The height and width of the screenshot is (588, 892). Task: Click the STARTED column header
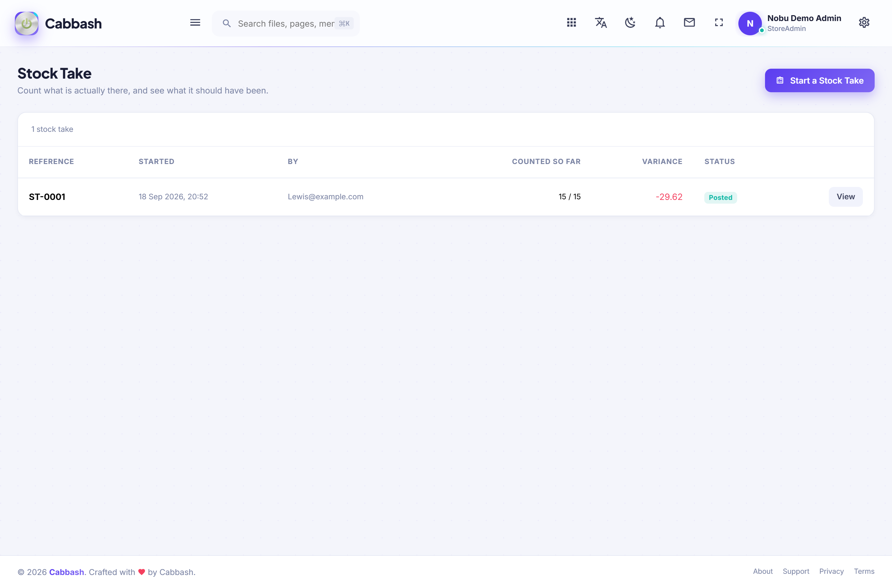[x=156, y=162]
